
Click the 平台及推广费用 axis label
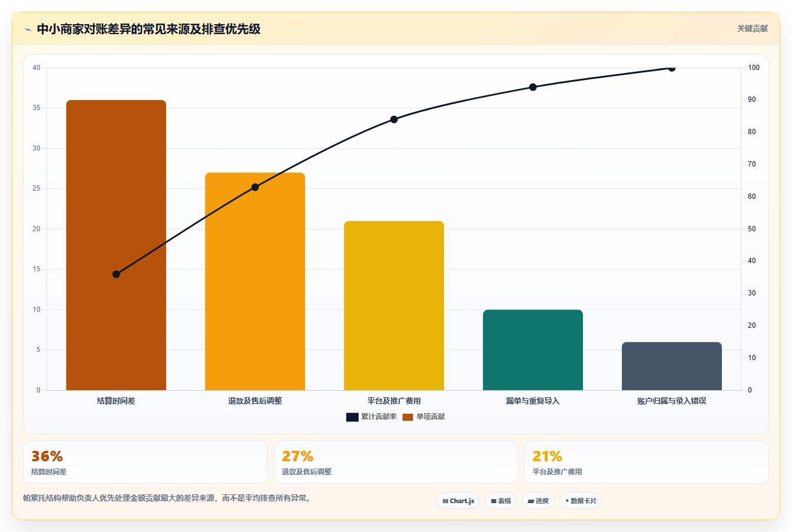(x=394, y=401)
